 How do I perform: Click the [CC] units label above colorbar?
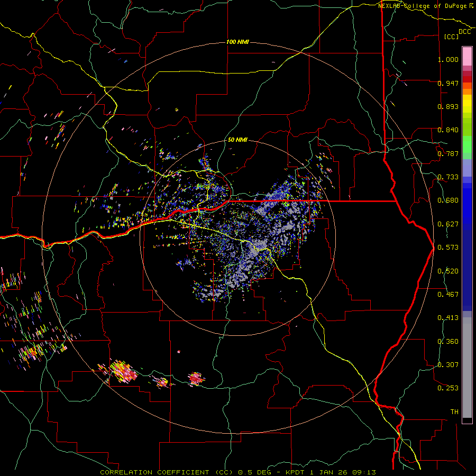[x=451, y=36]
